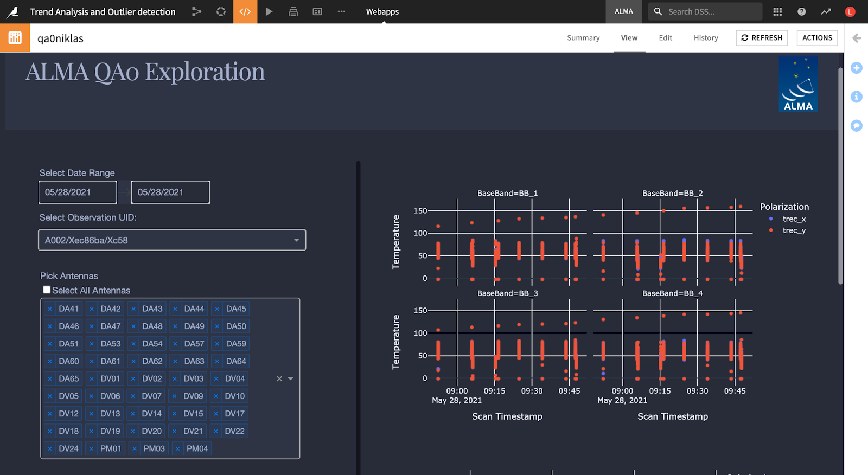Remove antenna DA41 from selection
This screenshot has height=475, width=868.
[x=50, y=309]
